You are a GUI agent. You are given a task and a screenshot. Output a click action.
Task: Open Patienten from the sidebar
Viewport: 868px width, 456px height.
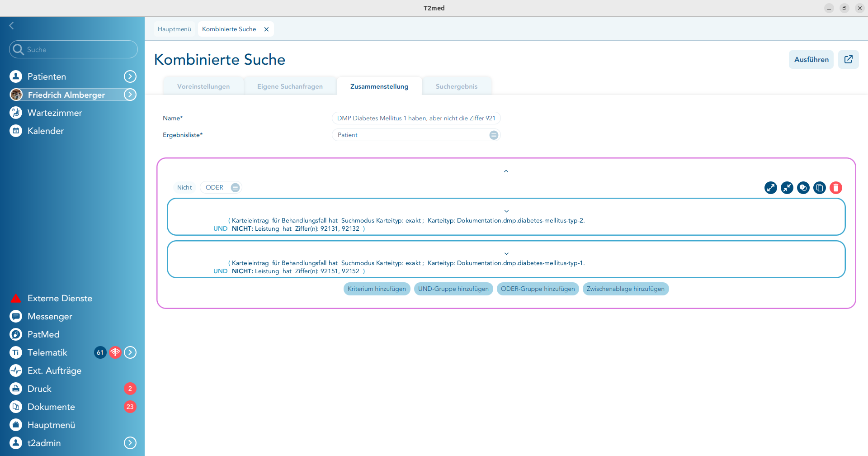(x=47, y=76)
